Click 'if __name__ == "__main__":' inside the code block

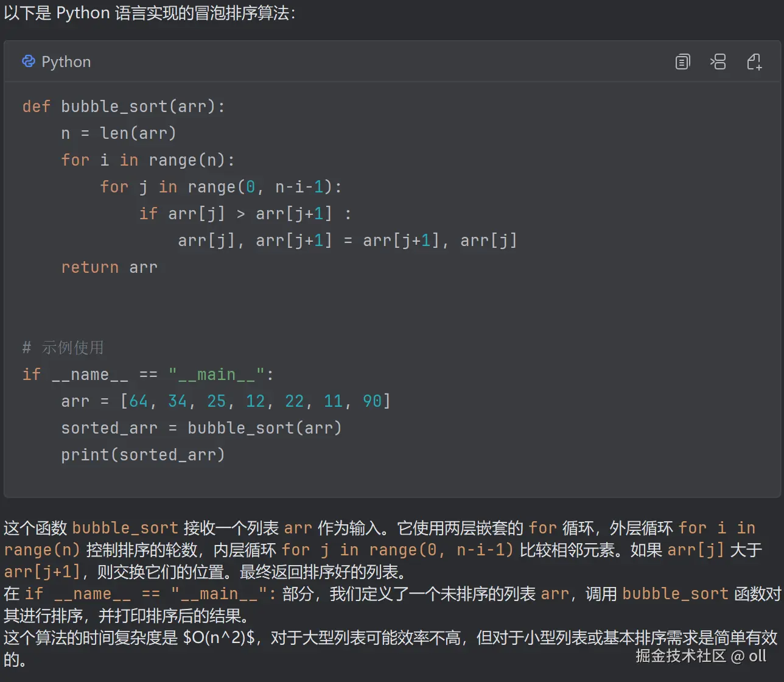(x=148, y=374)
